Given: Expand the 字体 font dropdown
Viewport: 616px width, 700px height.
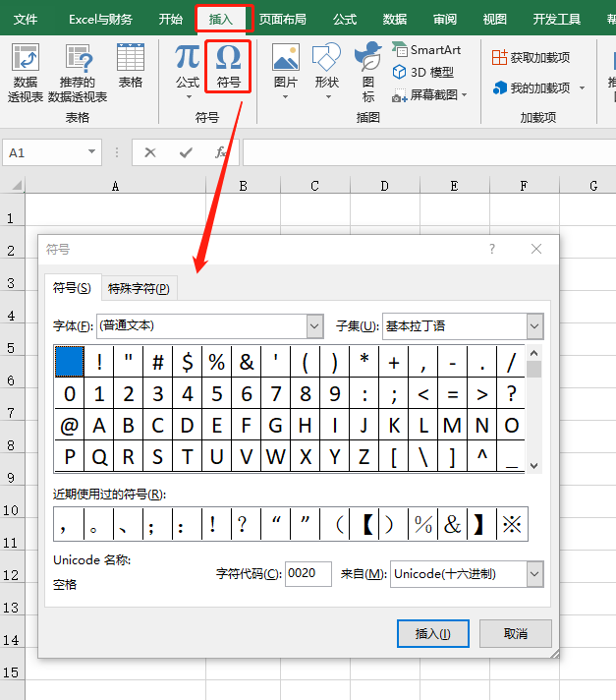Looking at the screenshot, I should [315, 325].
